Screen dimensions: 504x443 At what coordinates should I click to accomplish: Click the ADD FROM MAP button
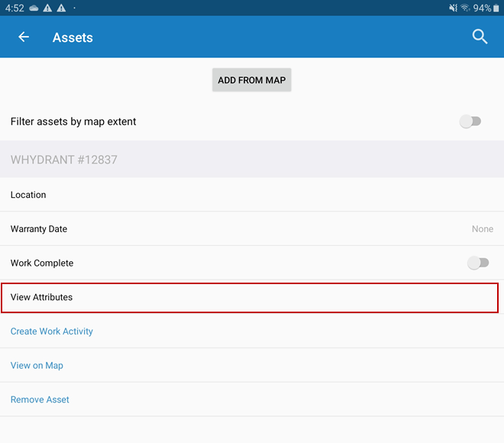252,79
